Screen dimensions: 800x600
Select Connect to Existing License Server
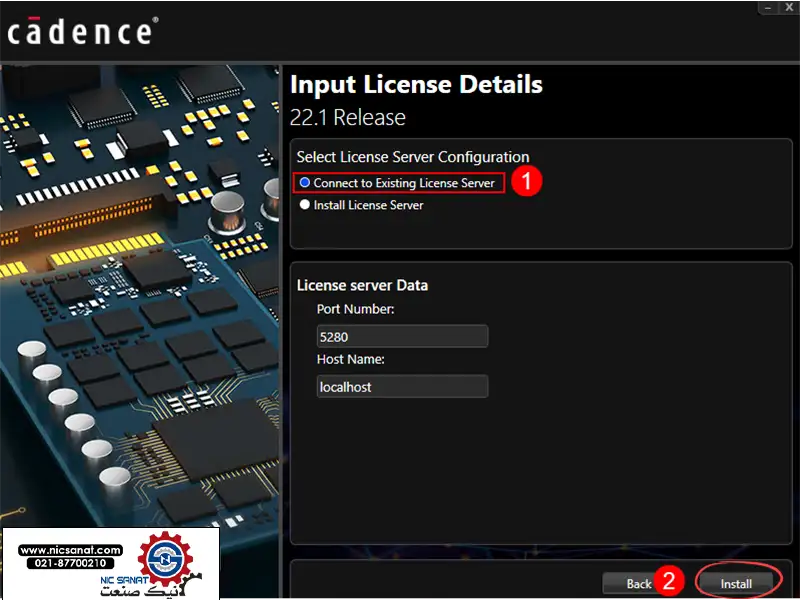click(x=305, y=183)
